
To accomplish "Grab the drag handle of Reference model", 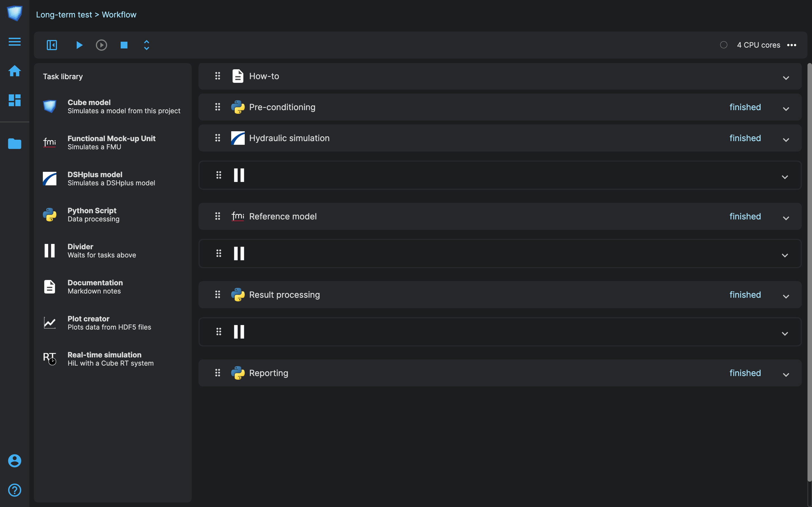I will [x=217, y=216].
